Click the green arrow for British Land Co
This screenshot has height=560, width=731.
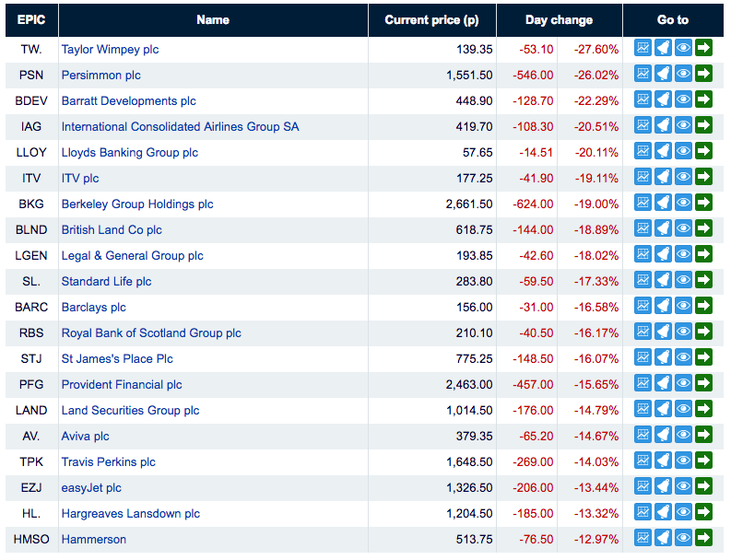pyautogui.click(x=703, y=228)
